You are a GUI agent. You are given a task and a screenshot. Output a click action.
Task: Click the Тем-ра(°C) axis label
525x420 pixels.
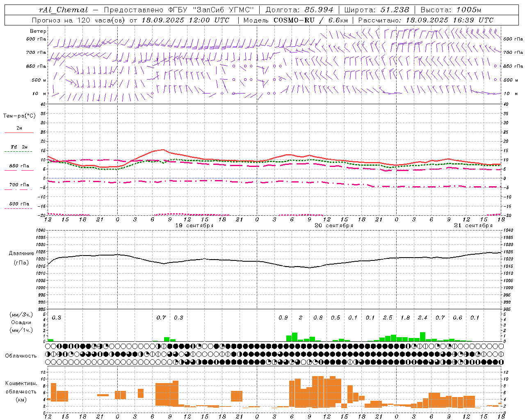click(19, 116)
